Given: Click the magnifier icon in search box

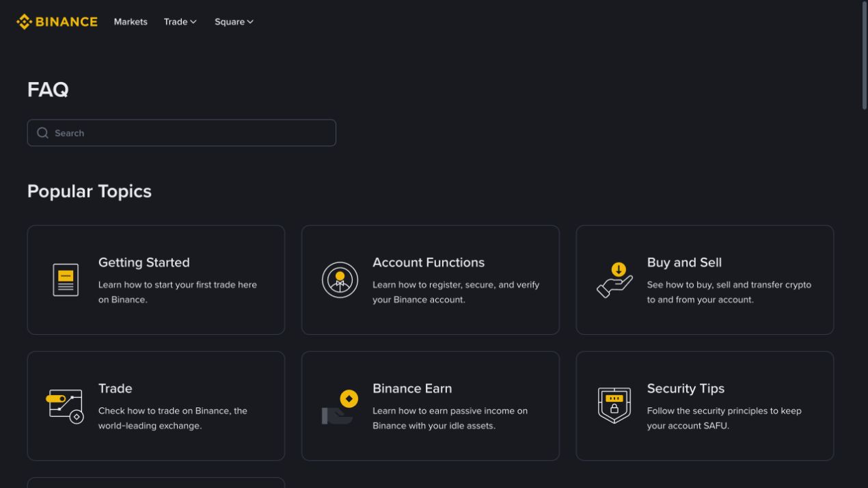Looking at the screenshot, I should pos(42,133).
